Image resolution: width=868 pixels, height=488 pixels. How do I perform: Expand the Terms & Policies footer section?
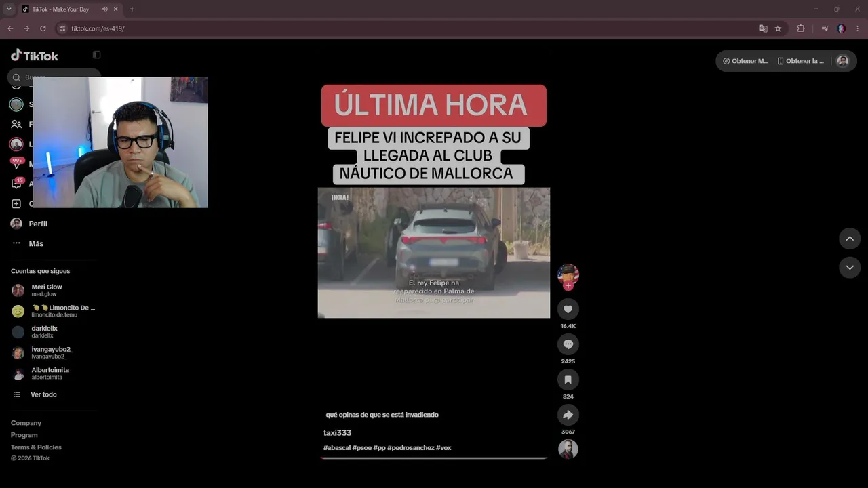coord(36,447)
